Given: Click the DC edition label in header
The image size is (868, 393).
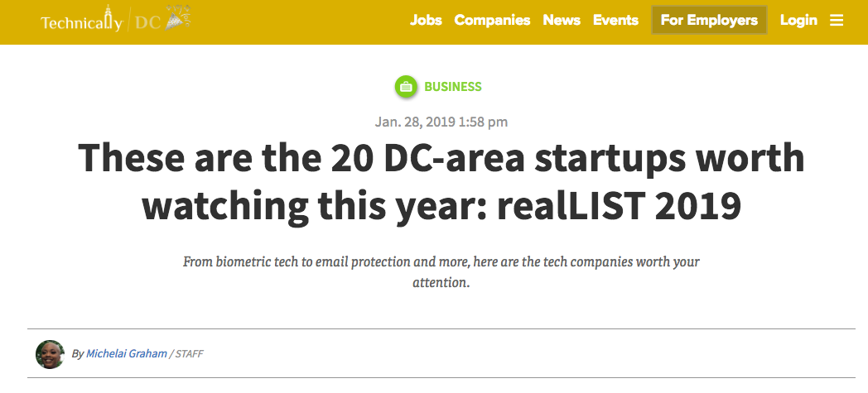Looking at the screenshot, I should pos(147,23).
